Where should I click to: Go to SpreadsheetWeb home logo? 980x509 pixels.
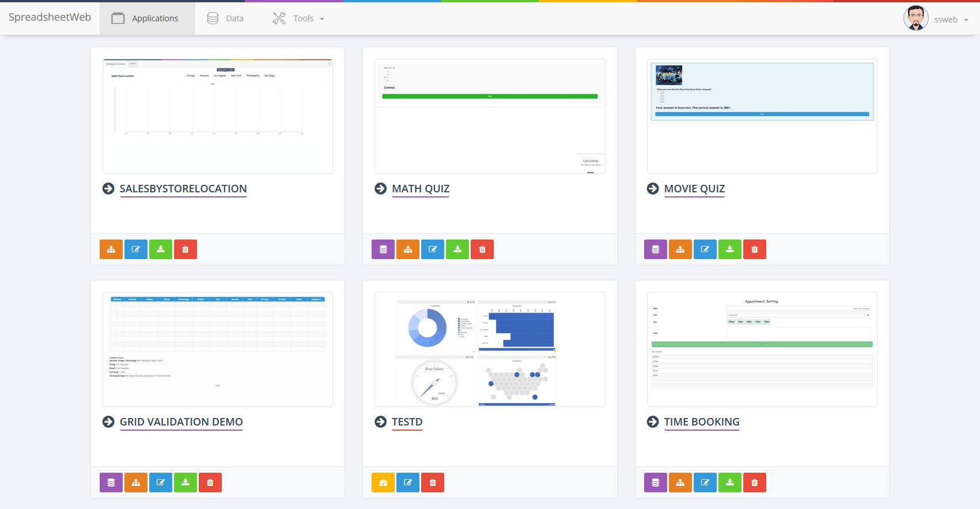[50, 17]
